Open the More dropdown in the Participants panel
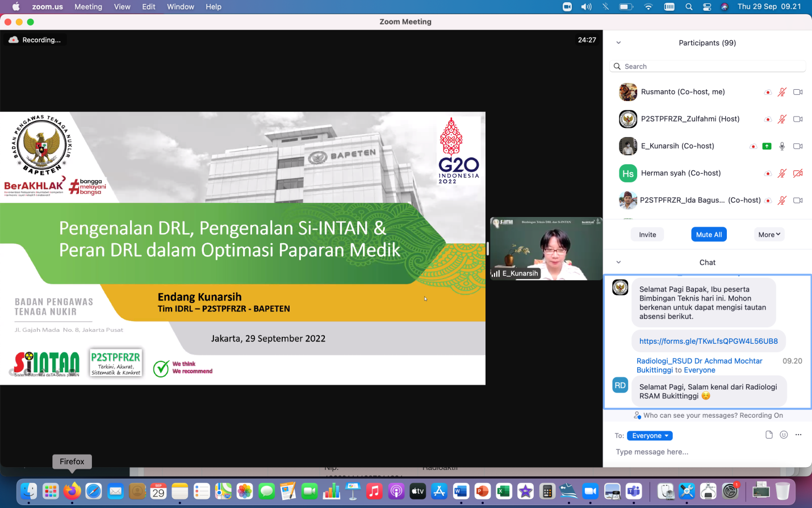This screenshot has height=508, width=812. [769, 235]
